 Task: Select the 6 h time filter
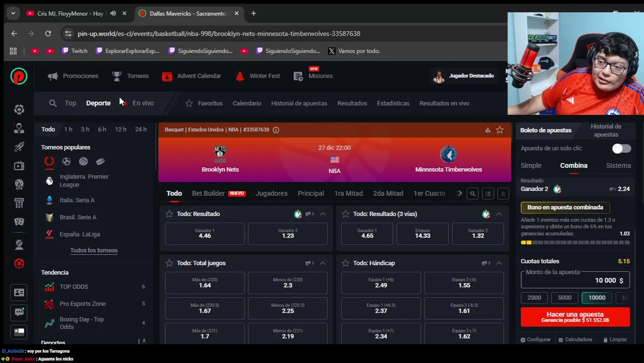tap(102, 130)
